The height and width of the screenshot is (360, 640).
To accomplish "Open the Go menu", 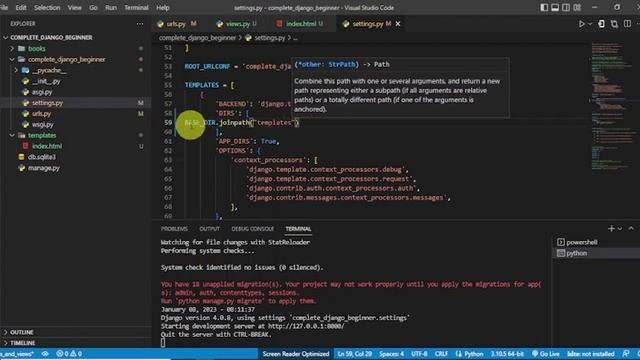I will [x=93, y=7].
